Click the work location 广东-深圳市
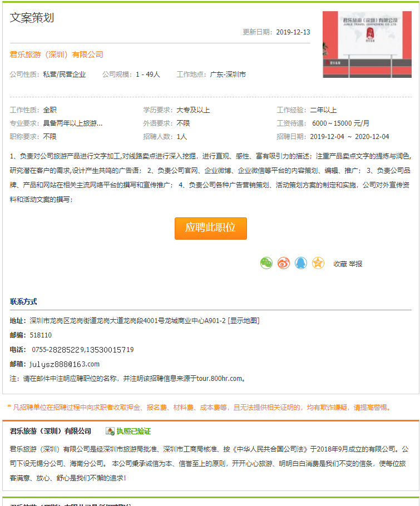This screenshot has height=506, width=420. pos(228,74)
